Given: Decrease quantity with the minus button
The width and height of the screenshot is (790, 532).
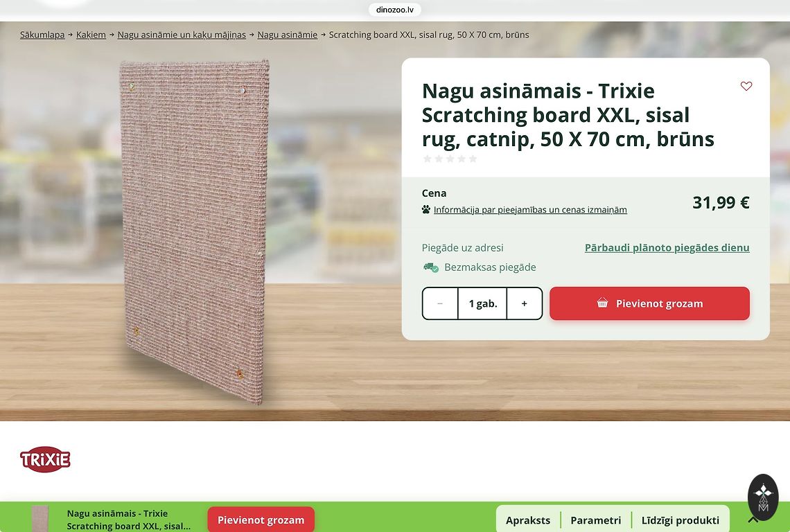Looking at the screenshot, I should [x=440, y=303].
